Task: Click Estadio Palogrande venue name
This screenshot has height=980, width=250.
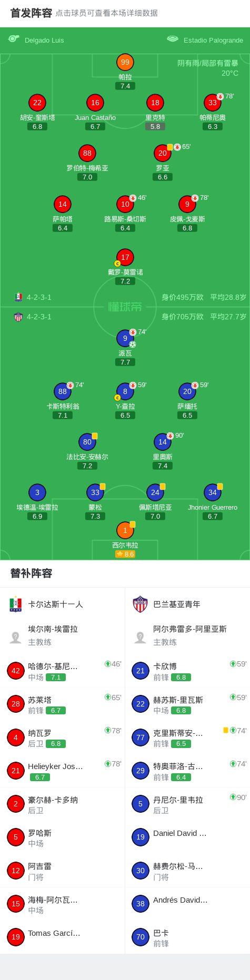Action: (213, 40)
